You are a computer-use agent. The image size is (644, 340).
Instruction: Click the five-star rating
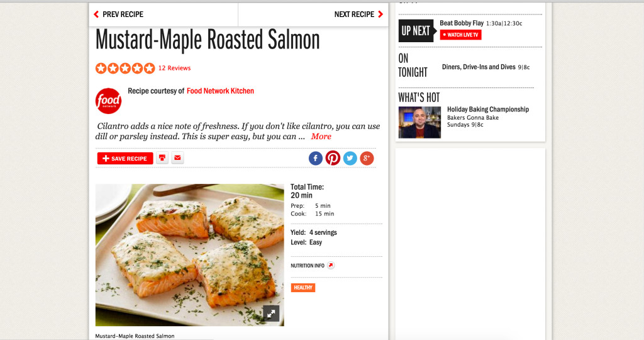[x=125, y=68]
